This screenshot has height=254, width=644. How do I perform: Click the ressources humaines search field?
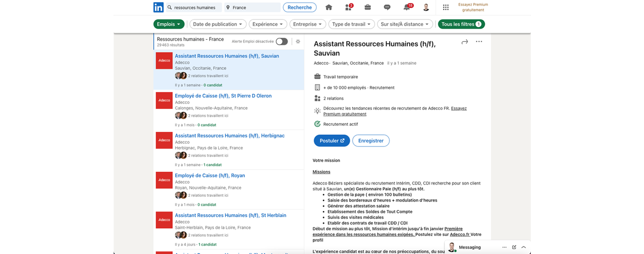194,7
